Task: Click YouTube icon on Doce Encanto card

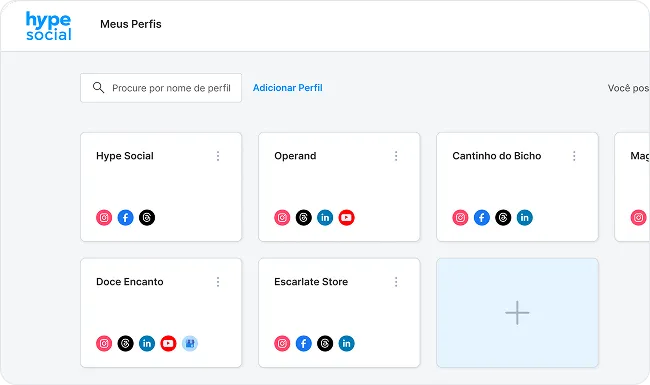Action: [x=168, y=344]
